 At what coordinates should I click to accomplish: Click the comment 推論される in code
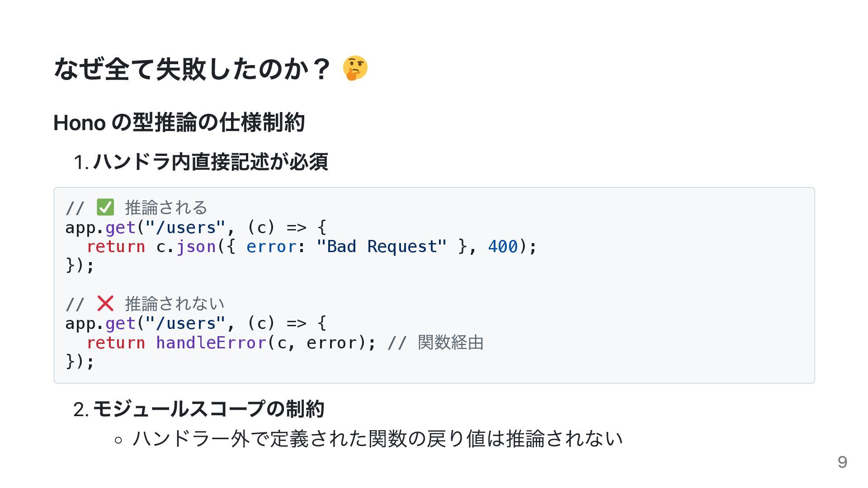166,207
